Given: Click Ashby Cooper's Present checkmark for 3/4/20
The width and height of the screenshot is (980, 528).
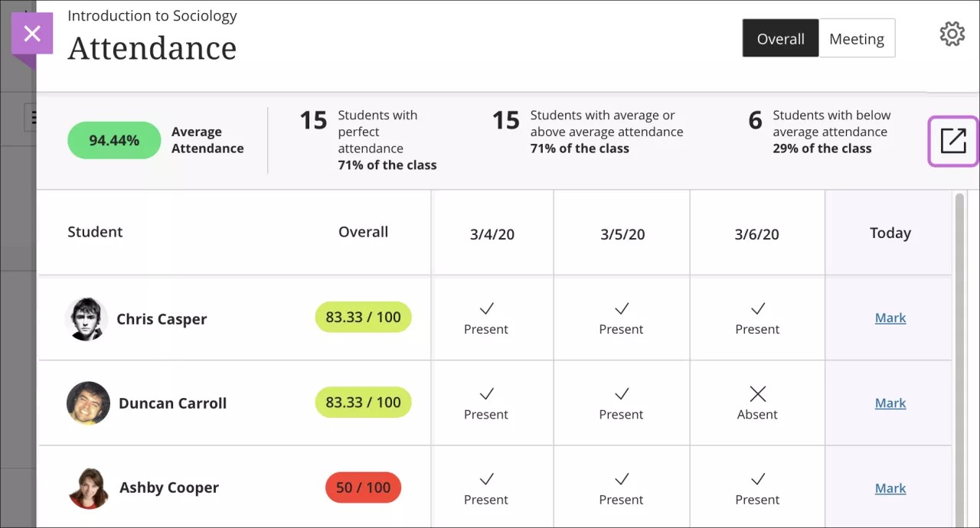Looking at the screenshot, I should point(485,487).
